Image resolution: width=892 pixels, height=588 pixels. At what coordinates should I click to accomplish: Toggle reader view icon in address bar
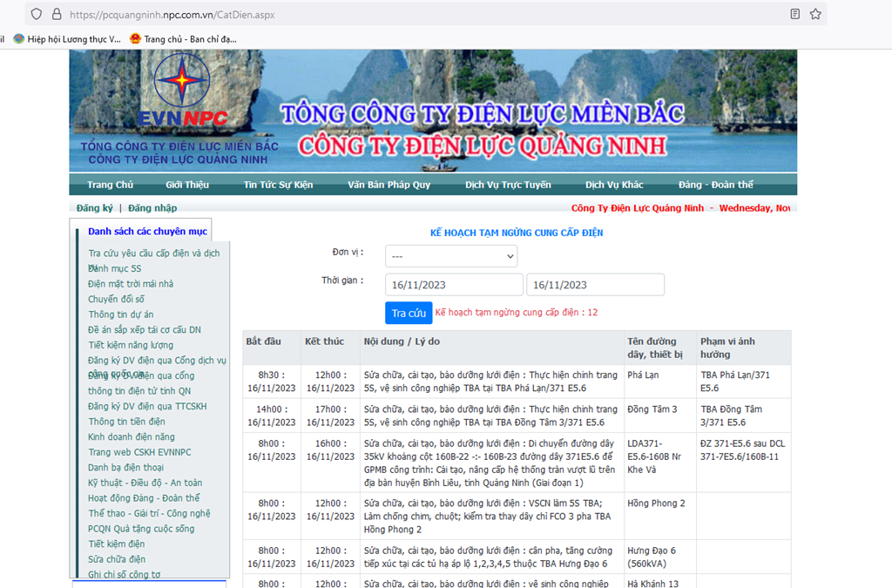click(795, 14)
